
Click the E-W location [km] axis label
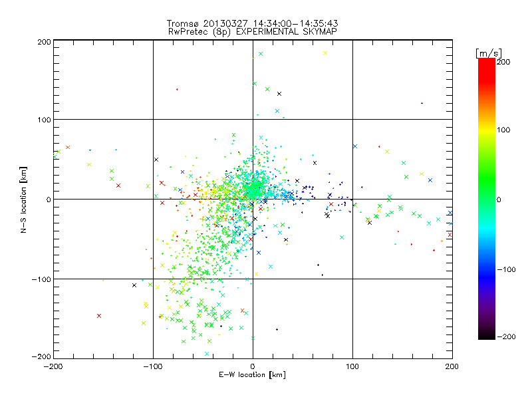pyautogui.click(x=252, y=374)
